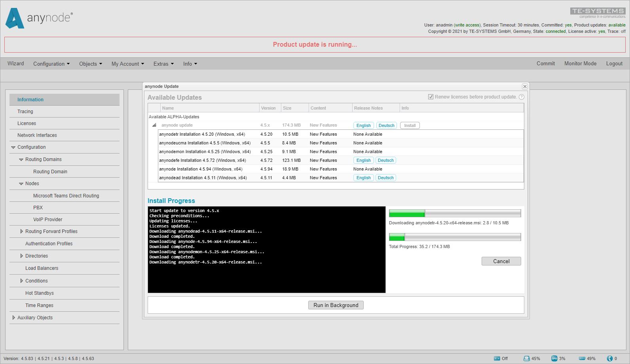Click the active calls phone icon

click(610, 358)
